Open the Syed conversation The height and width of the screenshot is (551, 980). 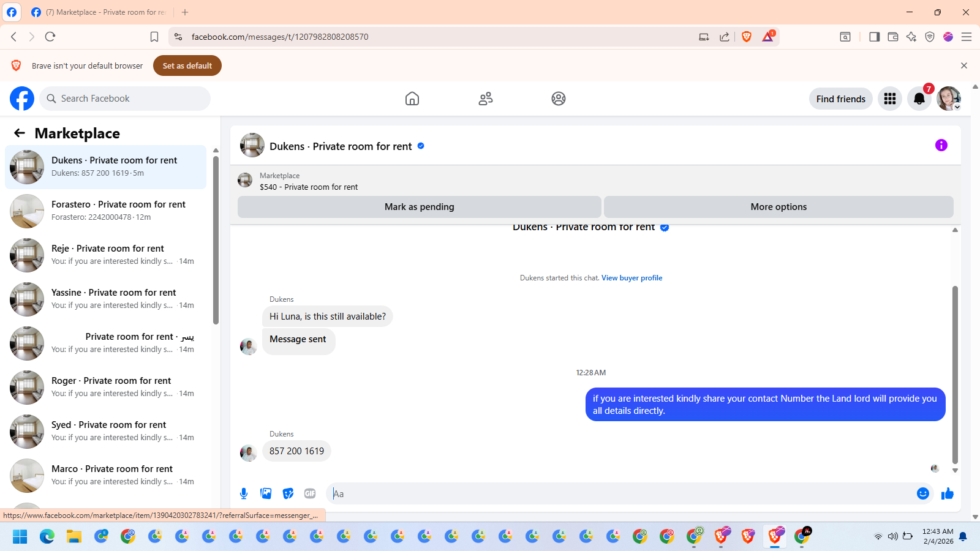105,432
